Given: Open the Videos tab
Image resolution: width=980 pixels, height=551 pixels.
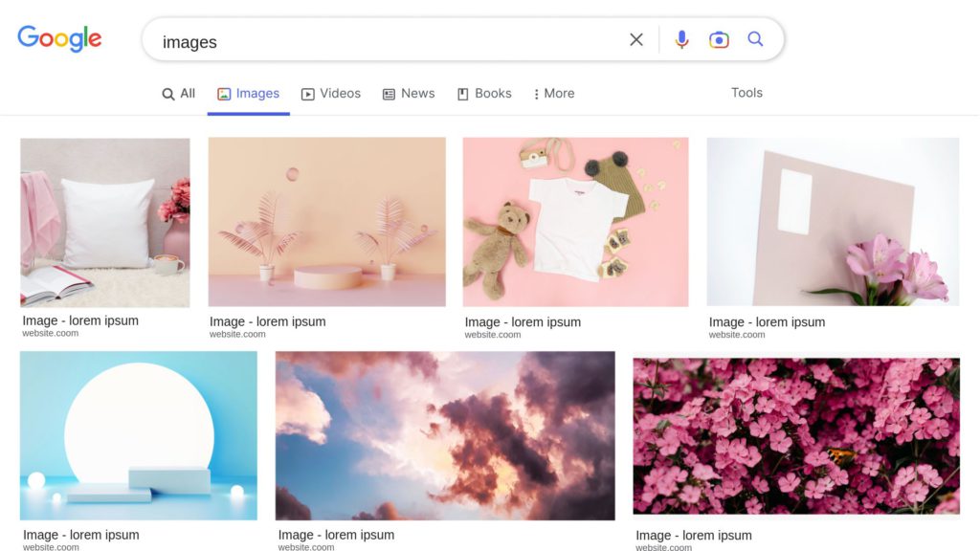Looking at the screenshot, I should point(331,94).
